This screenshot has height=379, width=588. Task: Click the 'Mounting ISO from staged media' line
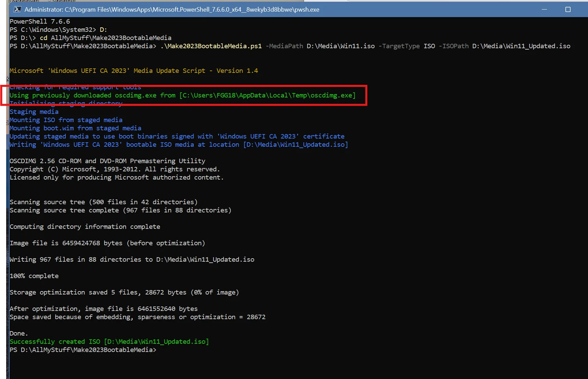[x=66, y=120]
